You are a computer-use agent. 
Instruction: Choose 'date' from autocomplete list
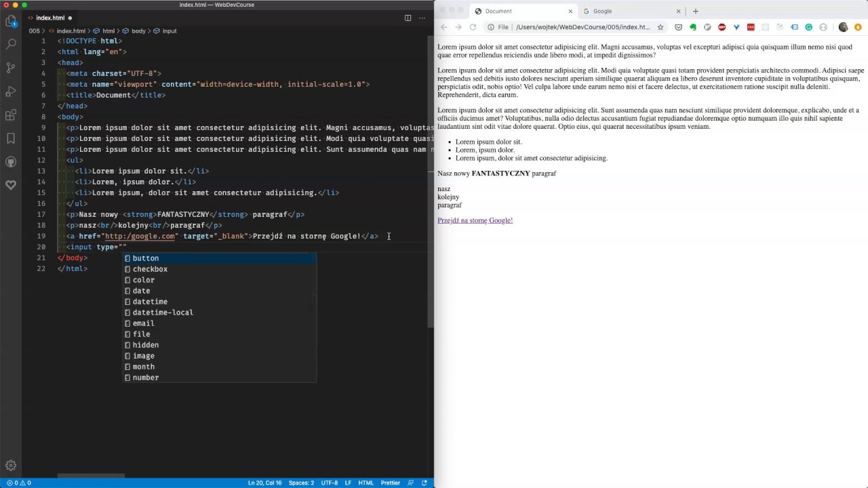(219, 291)
